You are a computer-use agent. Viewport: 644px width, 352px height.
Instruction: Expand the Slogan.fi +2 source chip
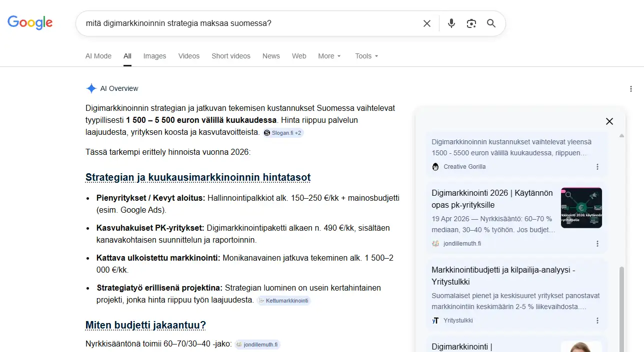(283, 132)
